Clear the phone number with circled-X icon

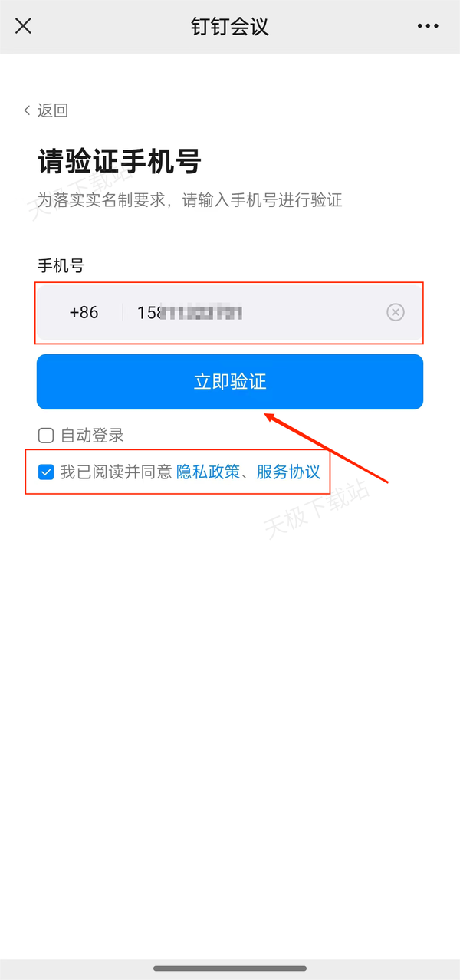[395, 312]
